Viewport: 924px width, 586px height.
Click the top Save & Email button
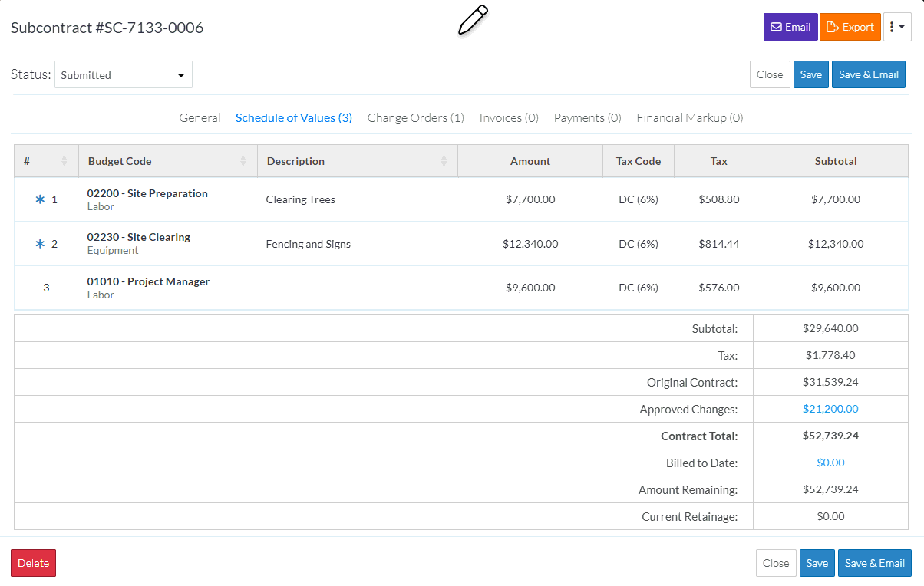coord(869,74)
